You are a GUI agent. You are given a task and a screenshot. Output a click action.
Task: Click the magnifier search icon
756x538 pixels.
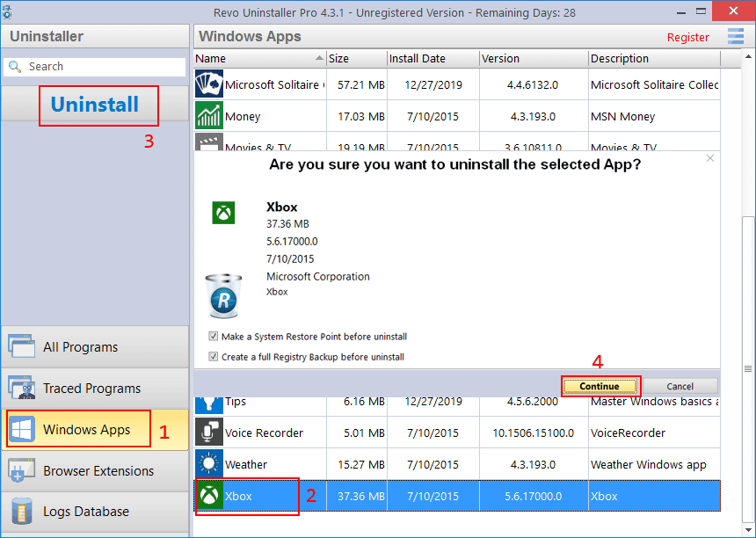(15, 67)
